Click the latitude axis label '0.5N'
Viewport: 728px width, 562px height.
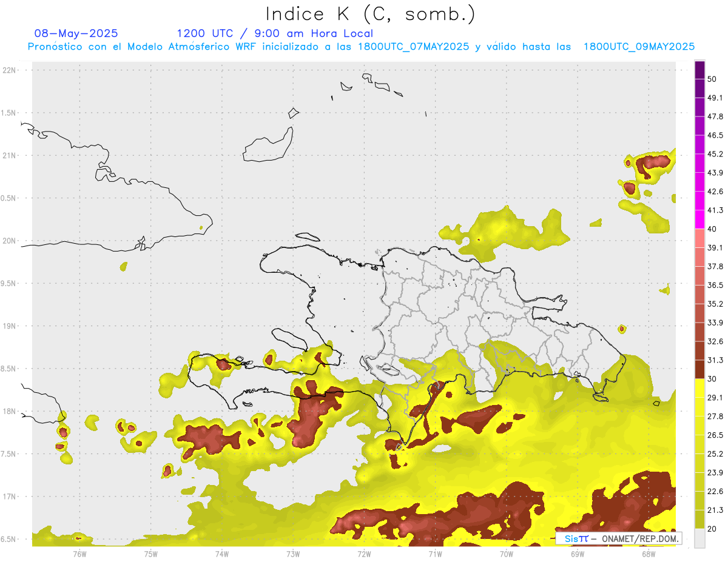click(x=9, y=198)
